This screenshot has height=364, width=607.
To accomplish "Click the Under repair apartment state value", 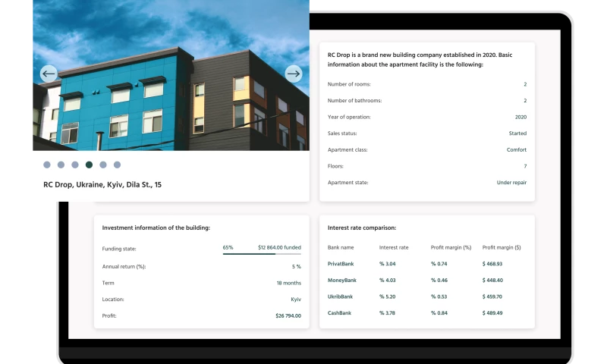I will [511, 183].
